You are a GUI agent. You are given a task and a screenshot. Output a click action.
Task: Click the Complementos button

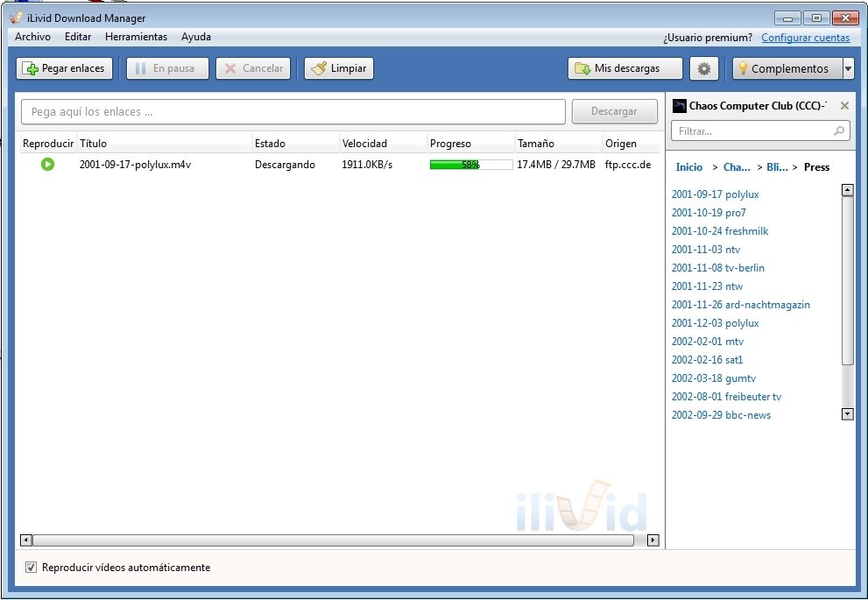pos(787,68)
